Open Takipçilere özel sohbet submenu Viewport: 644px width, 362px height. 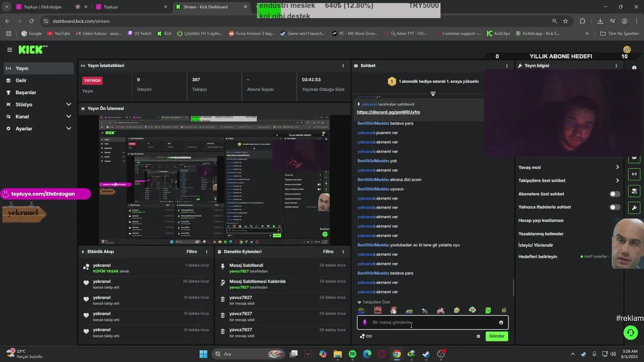click(570, 180)
